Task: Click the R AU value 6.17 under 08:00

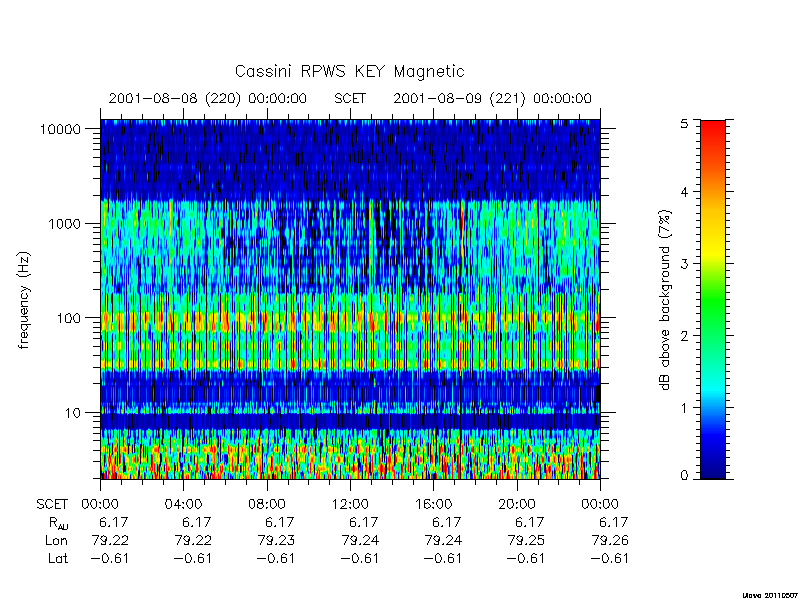Action: click(x=280, y=522)
